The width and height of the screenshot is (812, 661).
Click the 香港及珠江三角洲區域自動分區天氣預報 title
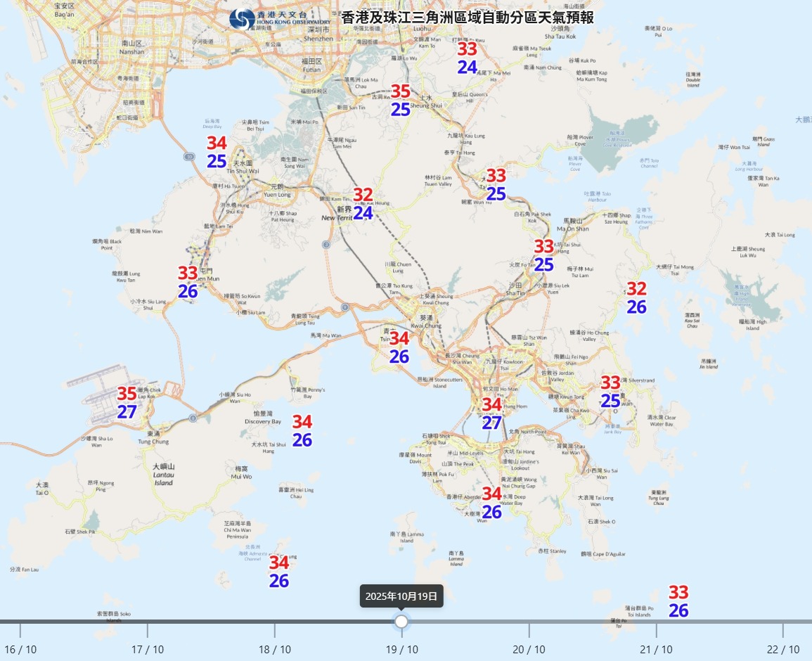tap(468, 18)
